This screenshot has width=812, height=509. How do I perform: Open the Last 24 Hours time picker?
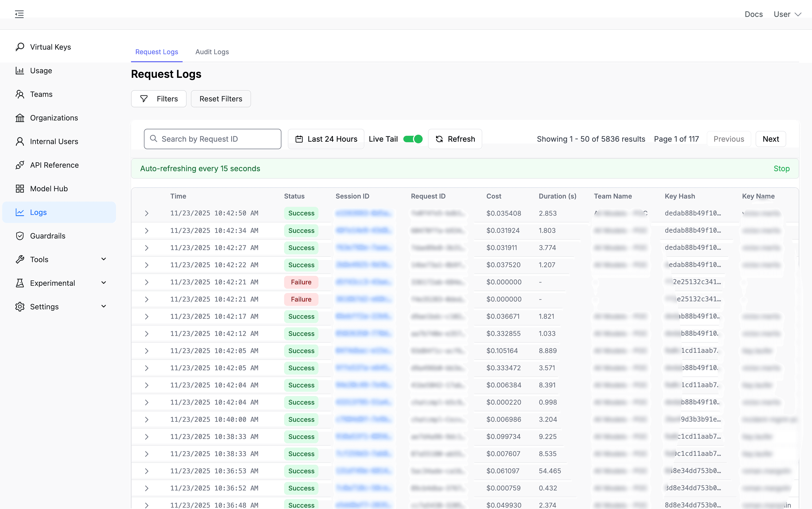[x=325, y=139]
